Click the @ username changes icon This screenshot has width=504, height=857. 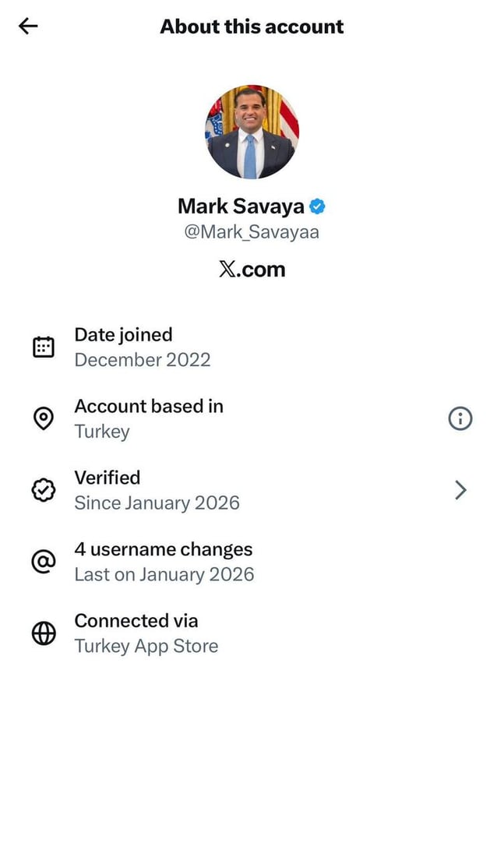click(x=44, y=562)
